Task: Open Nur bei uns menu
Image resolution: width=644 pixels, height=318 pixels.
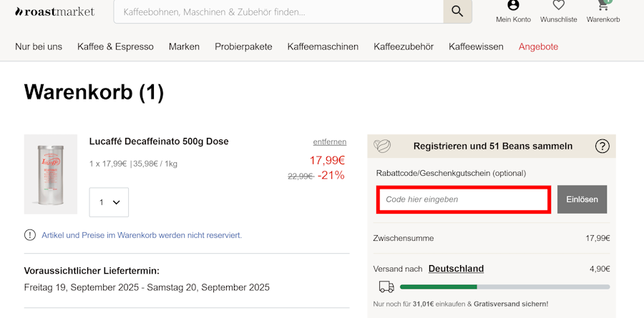Action: coord(39,46)
